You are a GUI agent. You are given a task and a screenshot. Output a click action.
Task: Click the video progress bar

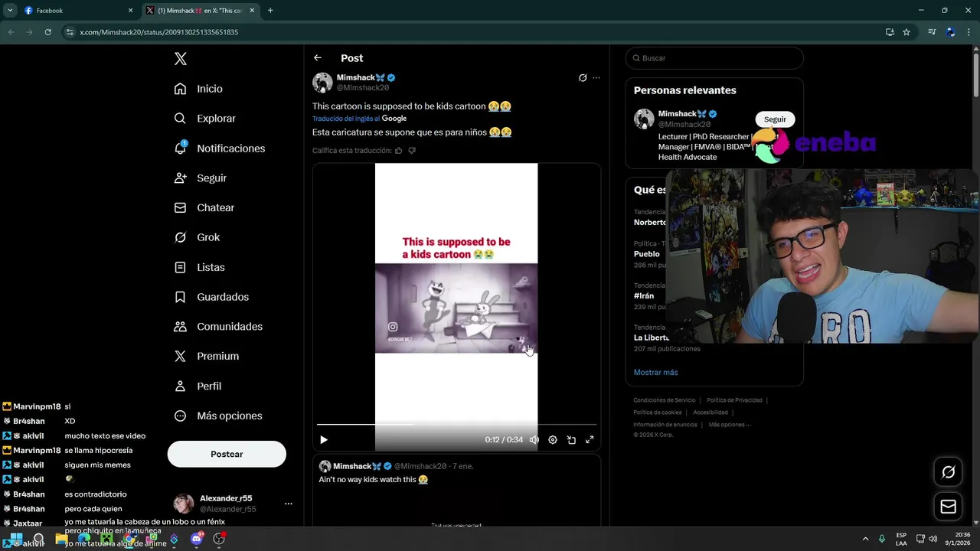click(x=456, y=424)
